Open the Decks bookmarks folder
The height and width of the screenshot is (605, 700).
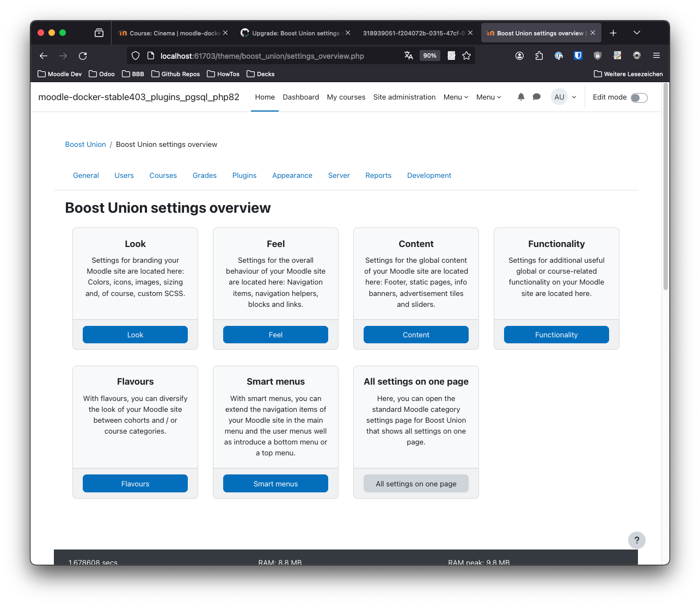point(261,74)
